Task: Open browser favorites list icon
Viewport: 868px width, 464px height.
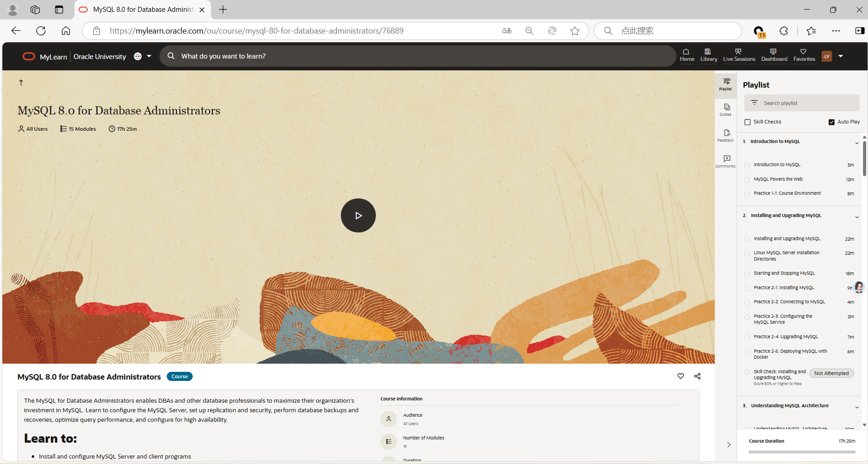Action: (811, 31)
